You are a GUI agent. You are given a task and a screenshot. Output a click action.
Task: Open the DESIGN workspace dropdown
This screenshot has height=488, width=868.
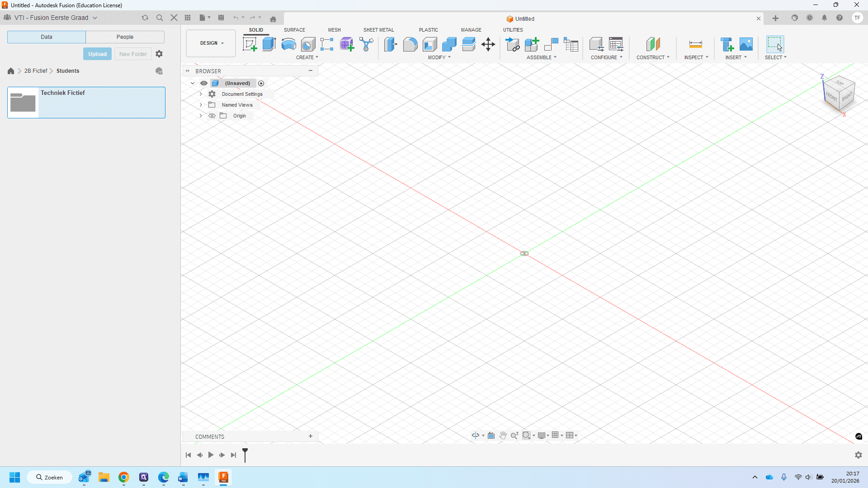click(211, 43)
